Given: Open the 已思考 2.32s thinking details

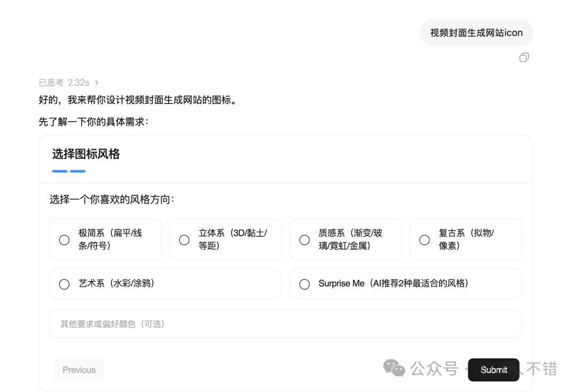Looking at the screenshot, I should coord(64,83).
